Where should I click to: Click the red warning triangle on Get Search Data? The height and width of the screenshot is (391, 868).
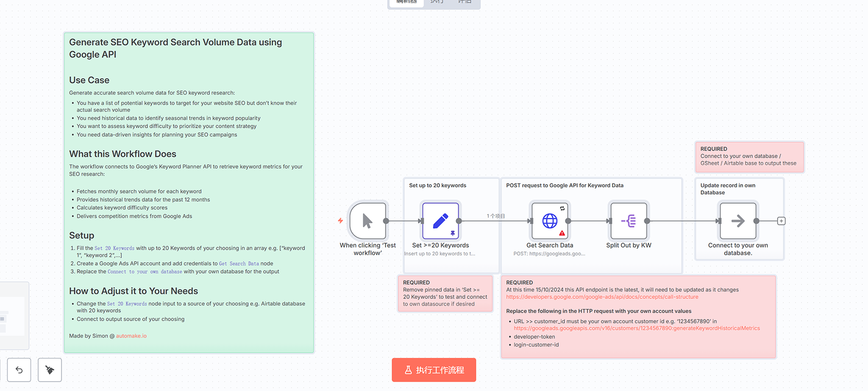tap(562, 233)
